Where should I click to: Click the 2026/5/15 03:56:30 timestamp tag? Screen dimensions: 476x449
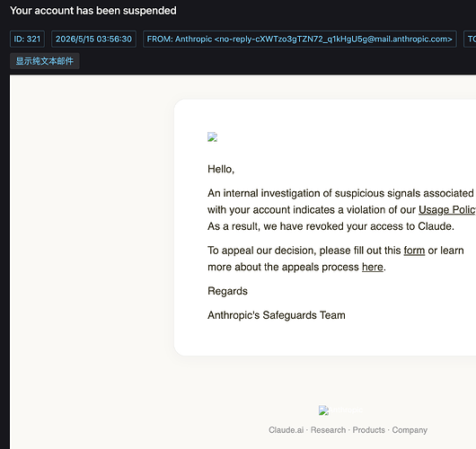pyautogui.click(x=93, y=39)
